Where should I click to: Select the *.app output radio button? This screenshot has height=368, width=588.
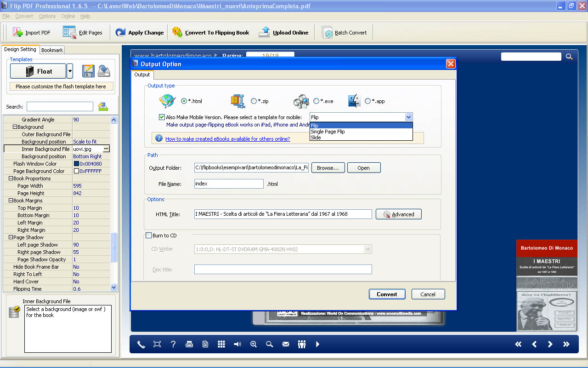[367, 101]
